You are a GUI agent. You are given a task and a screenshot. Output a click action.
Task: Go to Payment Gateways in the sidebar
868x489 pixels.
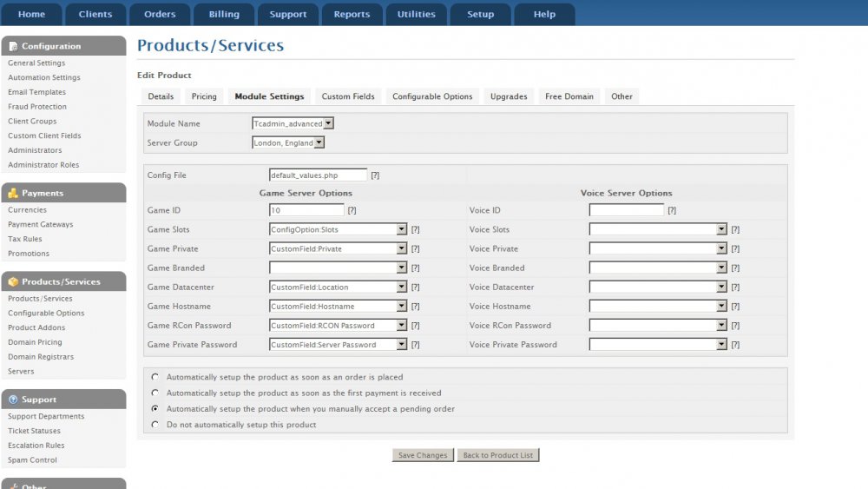pos(40,224)
